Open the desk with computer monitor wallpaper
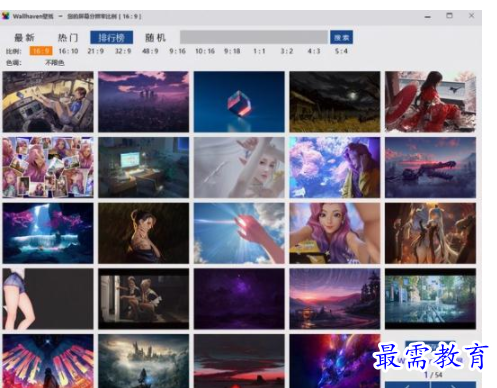The width and height of the screenshot is (497, 388). 144,167
